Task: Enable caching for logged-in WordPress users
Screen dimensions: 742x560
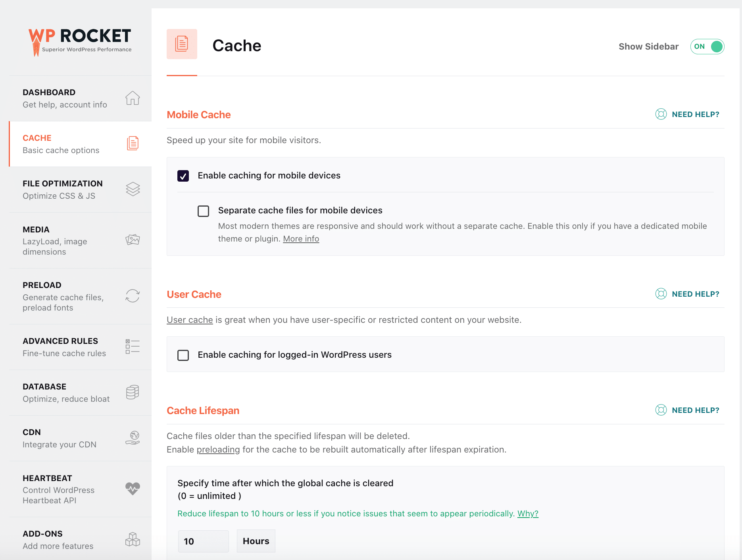Action: 183,355
